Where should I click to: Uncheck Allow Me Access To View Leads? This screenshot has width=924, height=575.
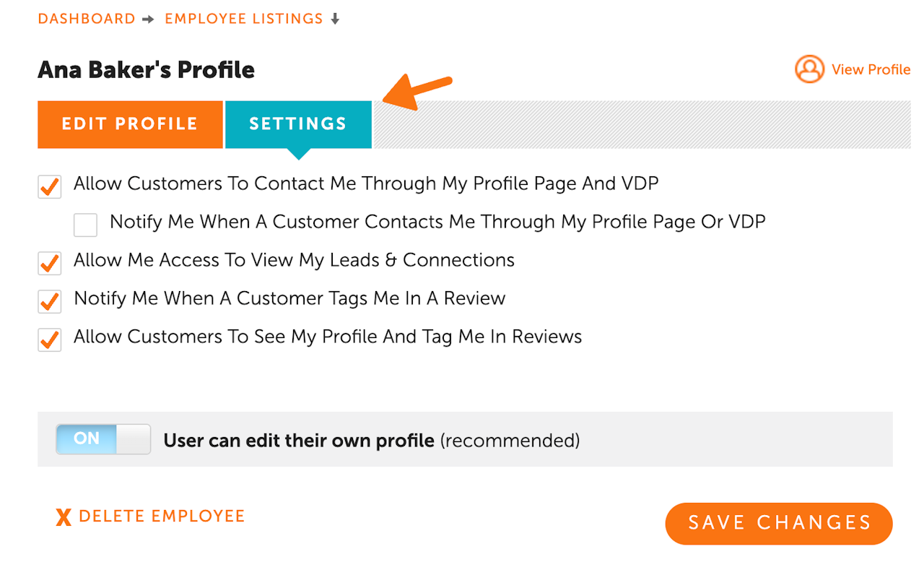pos(49,264)
